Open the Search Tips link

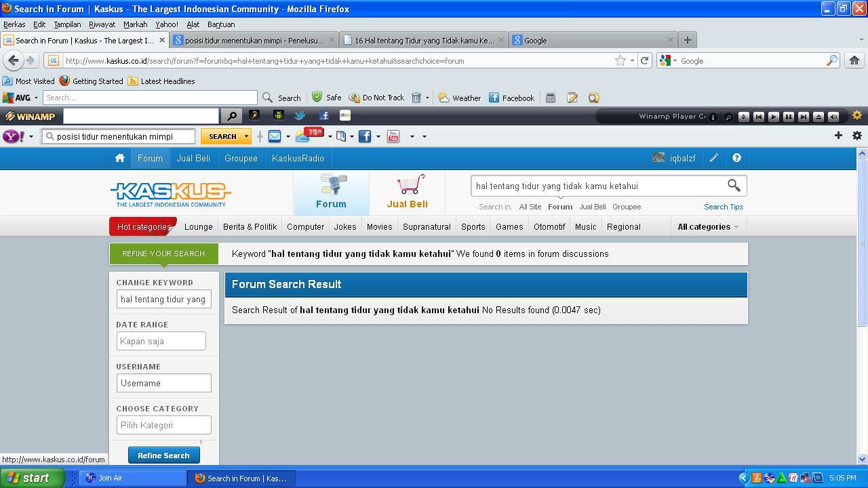click(x=723, y=207)
